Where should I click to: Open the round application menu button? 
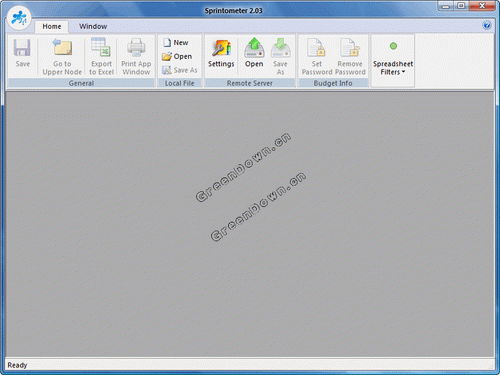(19, 18)
